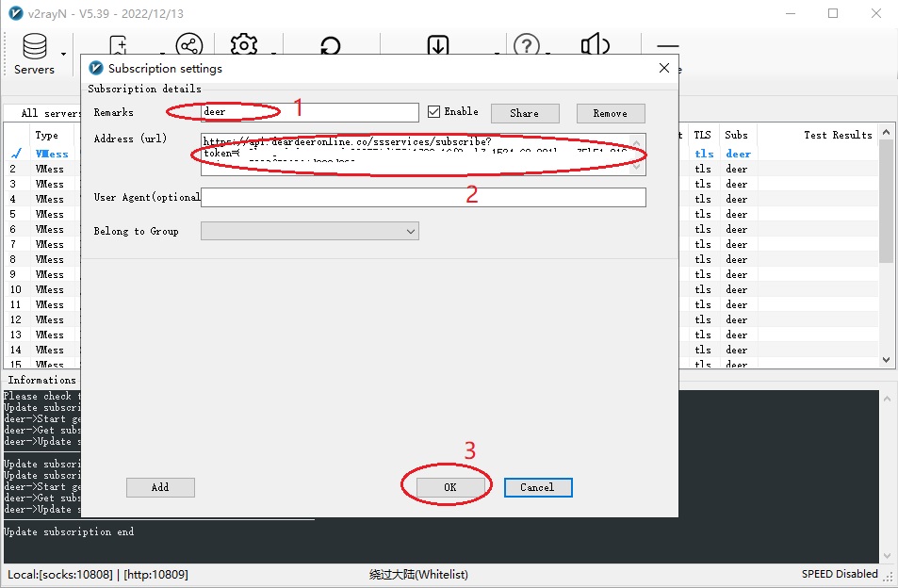The width and height of the screenshot is (898, 588).
Task: Click the Remarks text field
Action: coord(310,113)
